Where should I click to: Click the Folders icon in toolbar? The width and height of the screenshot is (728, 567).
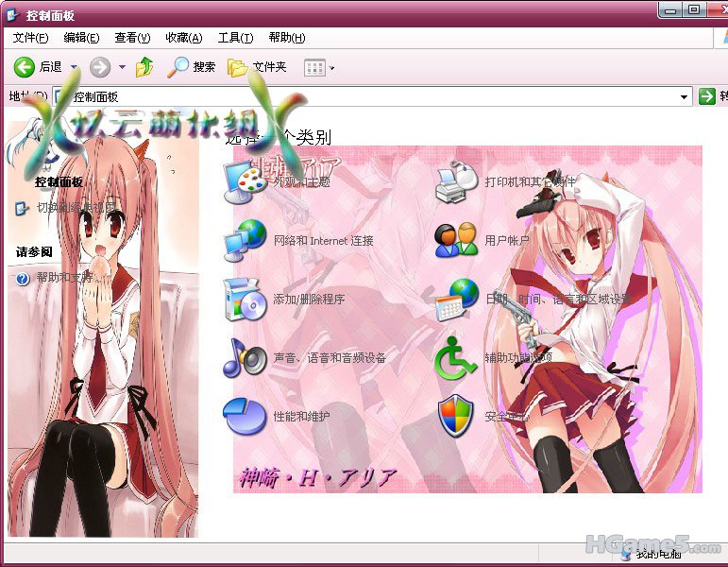pos(237,68)
